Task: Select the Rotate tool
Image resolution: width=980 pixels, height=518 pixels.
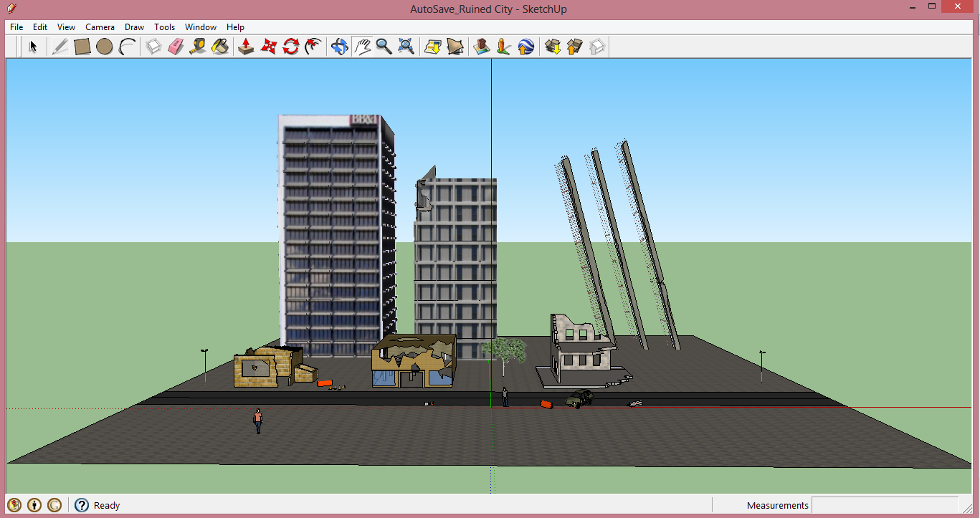Action: pos(290,46)
